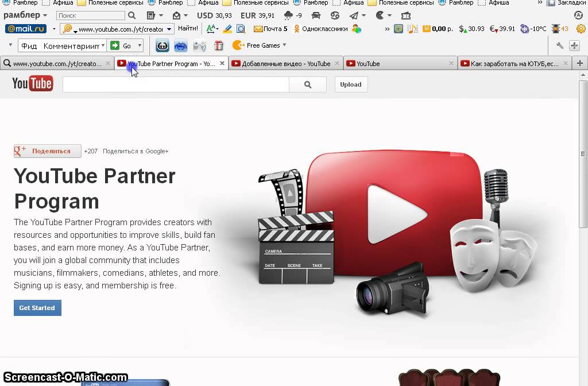Click the wrench options icon
Image resolution: width=588 pixels, height=386 pixels.
point(560,46)
